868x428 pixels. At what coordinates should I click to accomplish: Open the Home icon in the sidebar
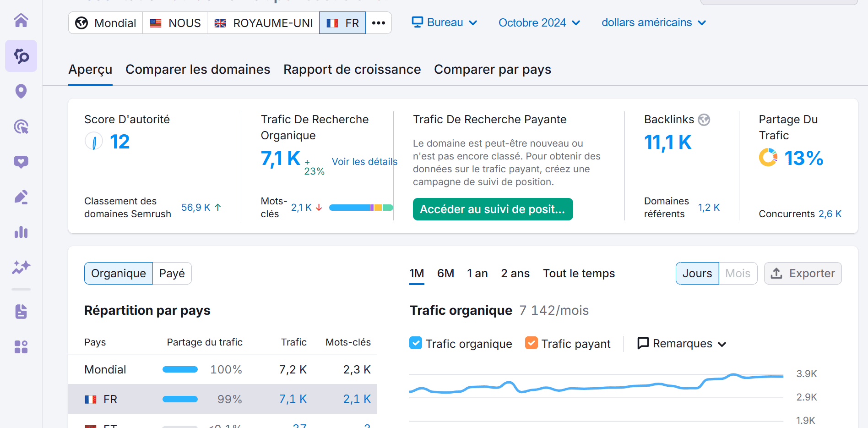click(21, 21)
